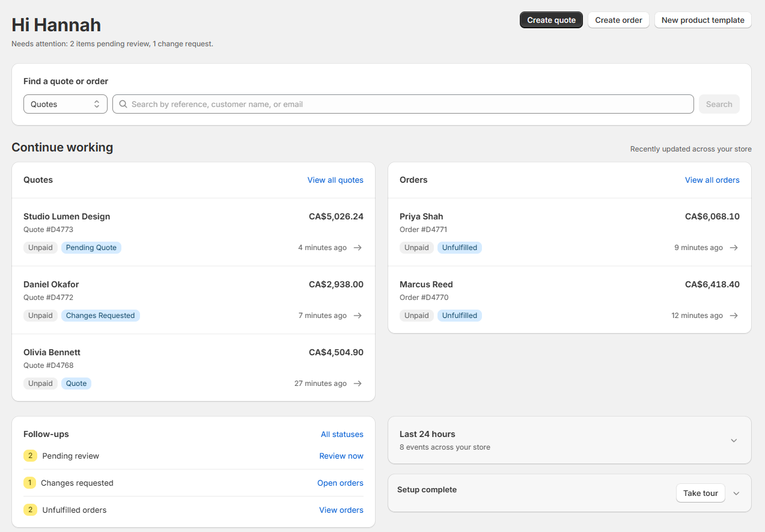
Task: Select the Daniel Okafor quote name
Action: pyautogui.click(x=51, y=284)
